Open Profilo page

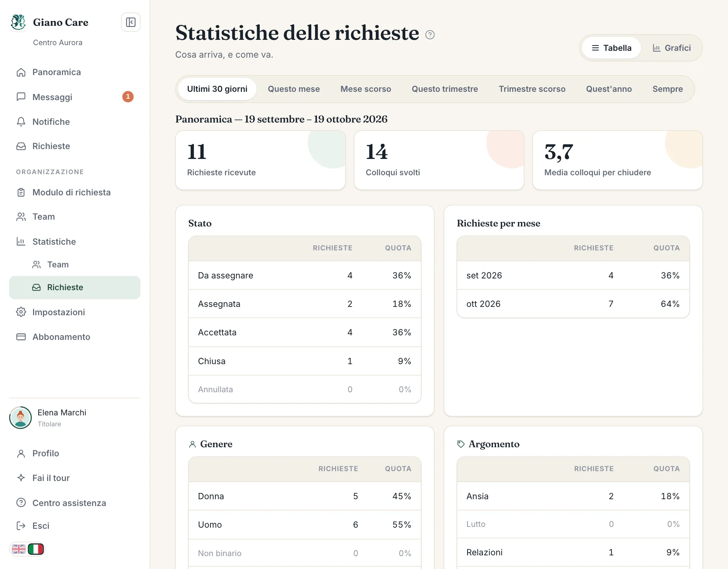point(75,453)
